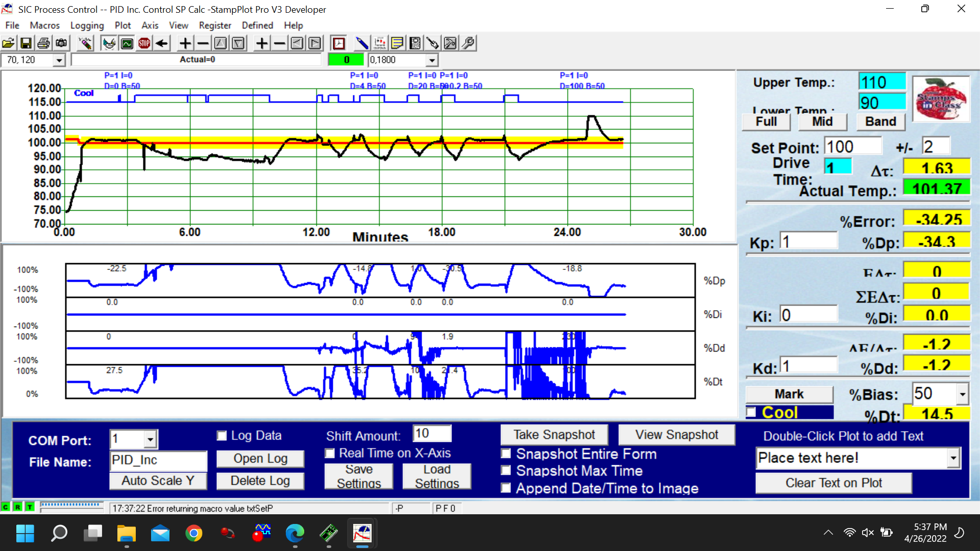The image size is (980, 551).
Task: Click the shift right triangle icon
Action: click(315, 43)
